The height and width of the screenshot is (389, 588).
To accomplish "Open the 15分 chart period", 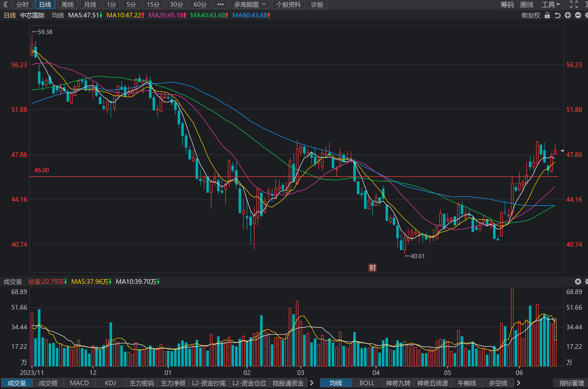I will [x=153, y=4].
